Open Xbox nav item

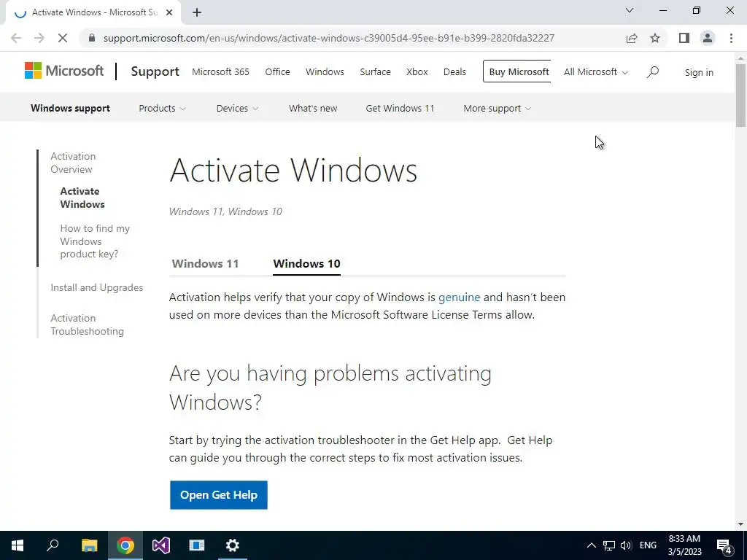click(x=417, y=72)
